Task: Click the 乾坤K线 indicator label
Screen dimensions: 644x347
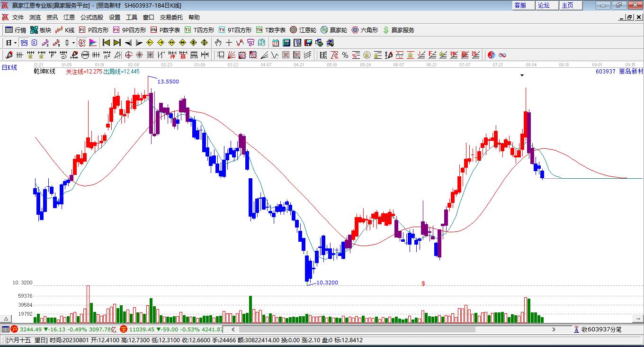Action: (45, 72)
